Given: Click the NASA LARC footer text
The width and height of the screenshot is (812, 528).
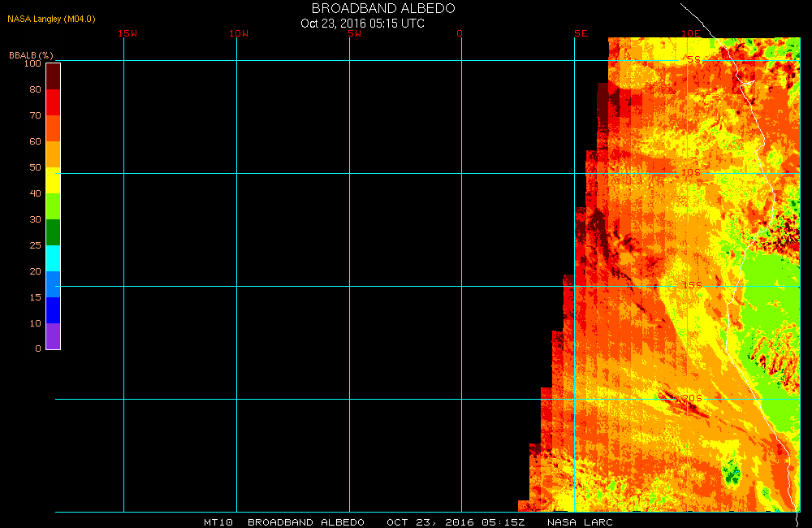Looking at the screenshot, I should 580,522.
